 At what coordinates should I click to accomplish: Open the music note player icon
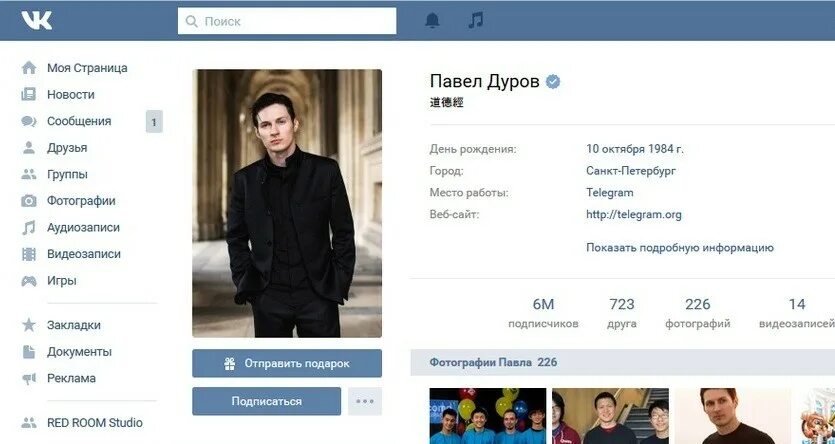476,21
